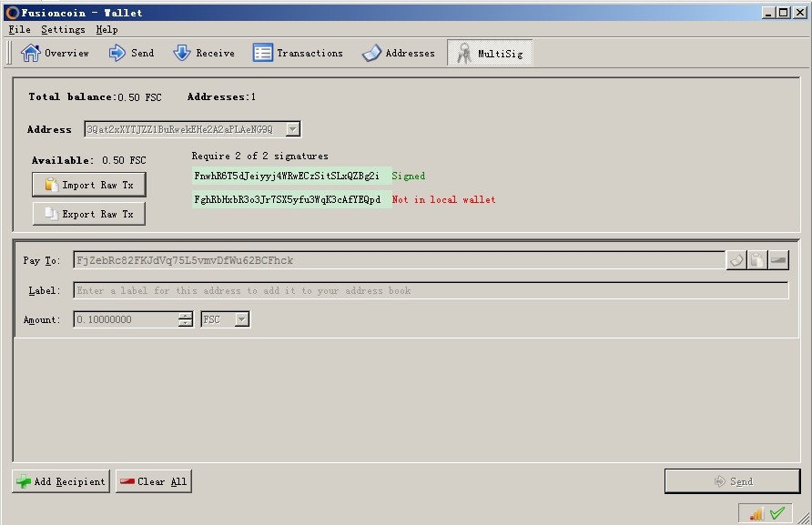Open the Addresses book tab
Viewport: 812px width, 525px height.
pos(398,53)
